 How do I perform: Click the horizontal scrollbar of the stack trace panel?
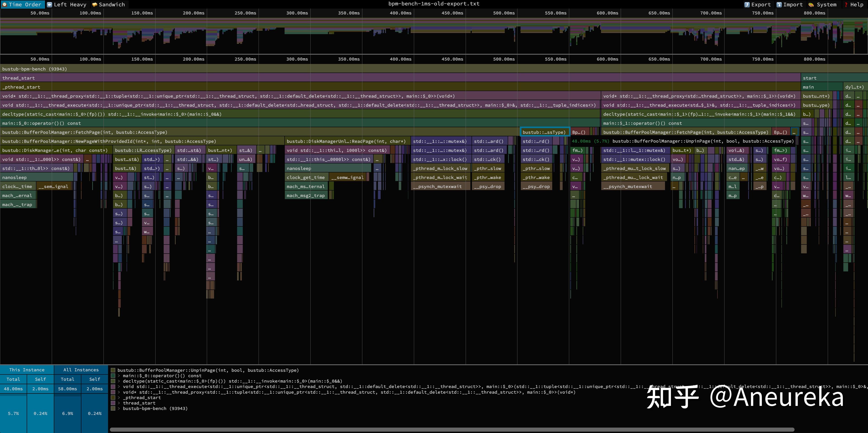pyautogui.click(x=452, y=430)
